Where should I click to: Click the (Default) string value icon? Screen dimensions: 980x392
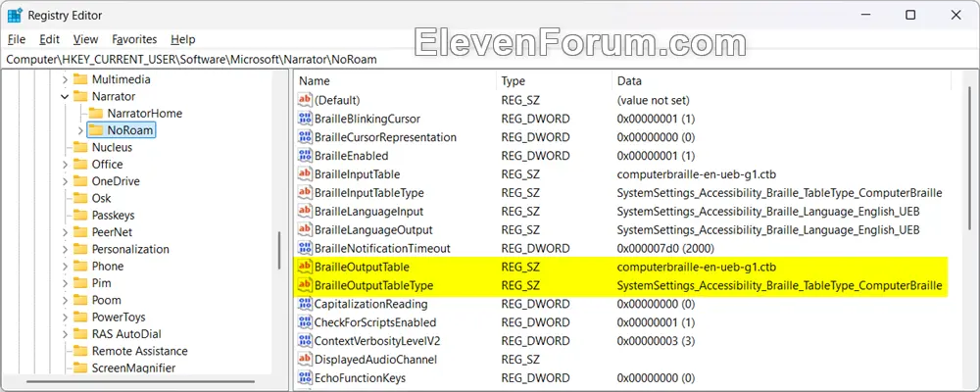[x=305, y=99]
